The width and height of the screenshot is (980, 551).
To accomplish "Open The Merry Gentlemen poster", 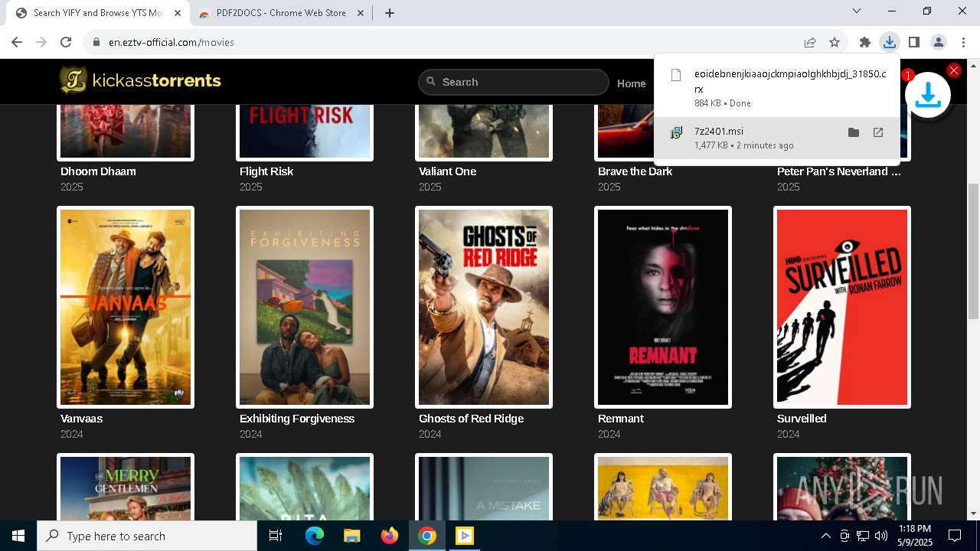I will pos(126,487).
